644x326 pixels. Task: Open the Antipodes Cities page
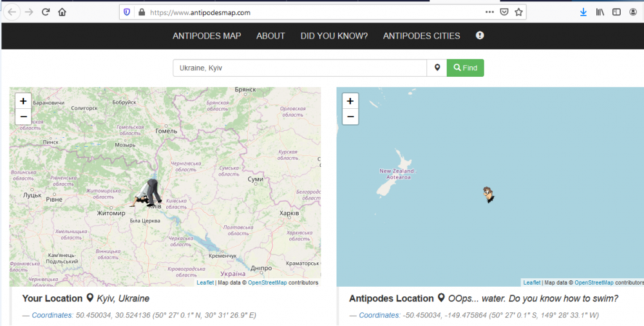pyautogui.click(x=421, y=36)
